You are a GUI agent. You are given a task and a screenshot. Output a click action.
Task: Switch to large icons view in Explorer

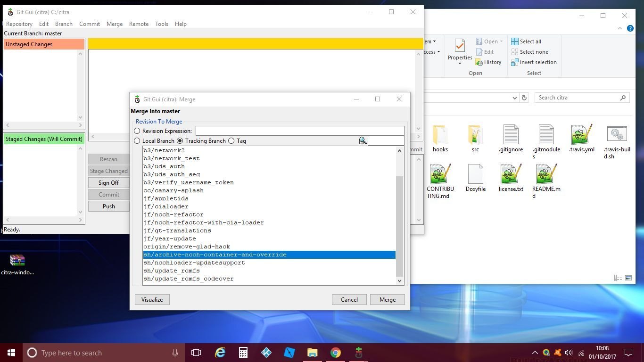pos(628,278)
